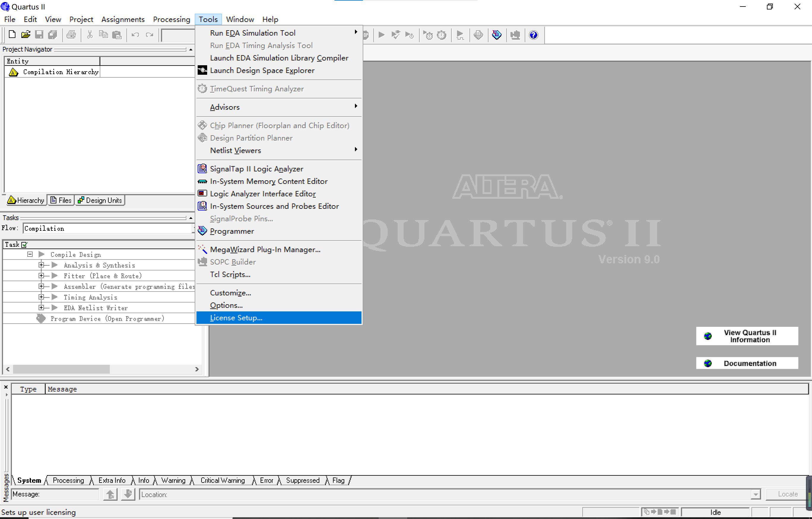Switch to the Warning messages tab

pos(173,480)
